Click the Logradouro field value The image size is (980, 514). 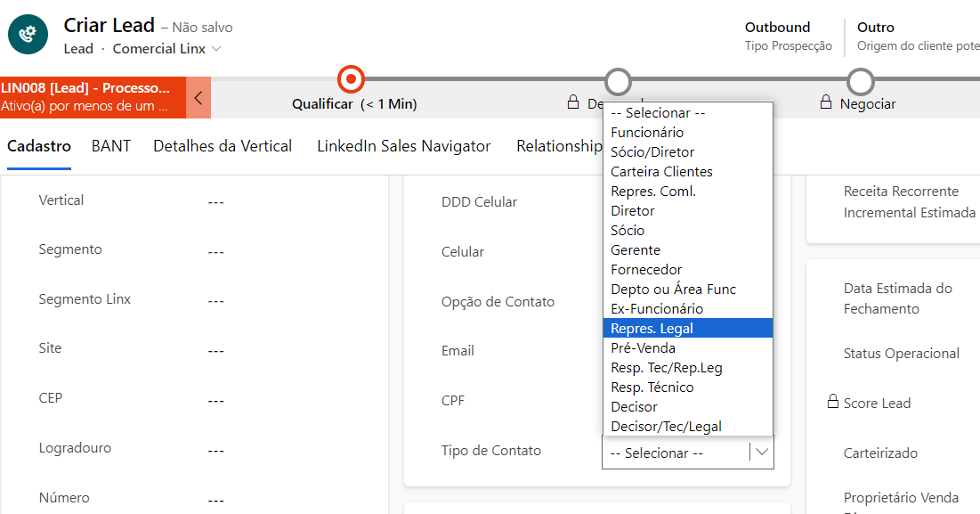pyautogui.click(x=215, y=451)
